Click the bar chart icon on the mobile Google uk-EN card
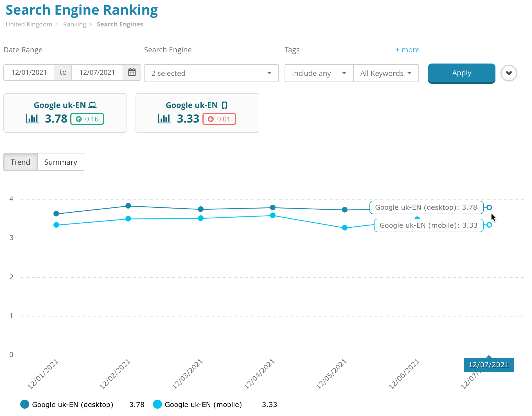The height and width of the screenshot is (416, 532). point(164,119)
